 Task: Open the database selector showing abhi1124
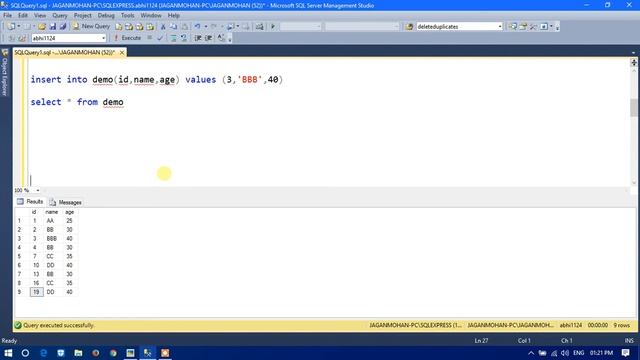point(69,38)
